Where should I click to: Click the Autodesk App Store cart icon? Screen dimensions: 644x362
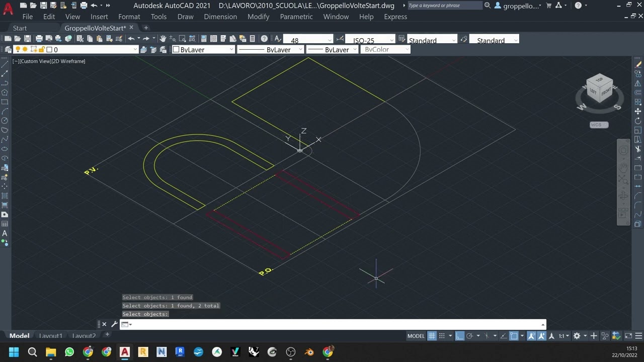coord(549,6)
